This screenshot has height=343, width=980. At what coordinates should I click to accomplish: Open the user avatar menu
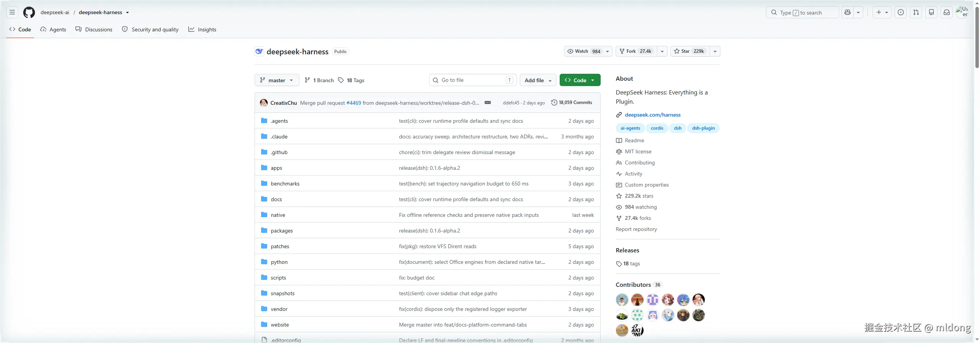(962, 12)
